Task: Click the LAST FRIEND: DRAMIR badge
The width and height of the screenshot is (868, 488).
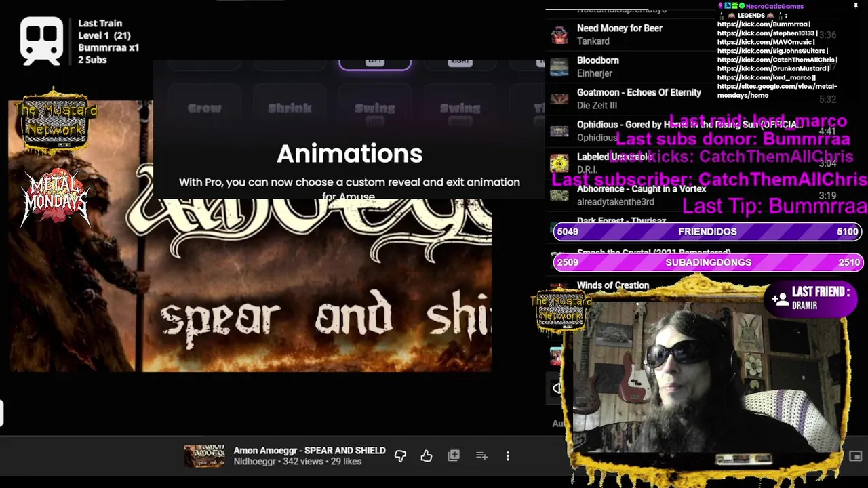Action: click(x=810, y=298)
